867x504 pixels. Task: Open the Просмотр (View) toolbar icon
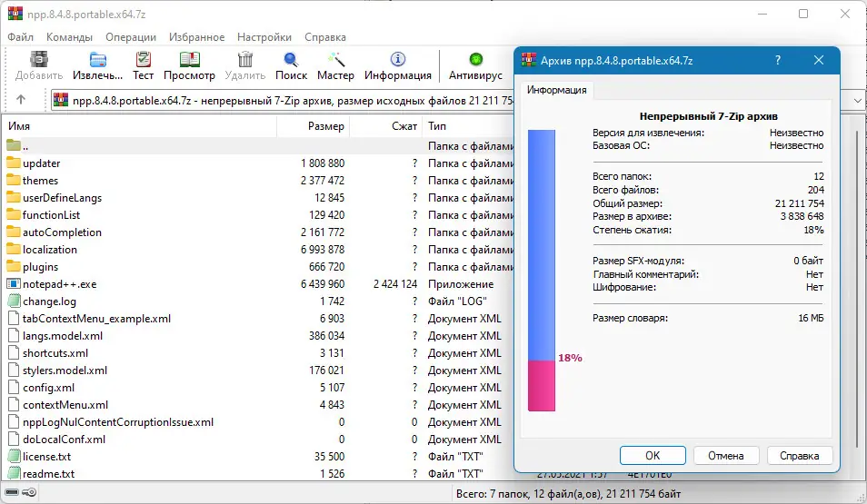pos(189,59)
